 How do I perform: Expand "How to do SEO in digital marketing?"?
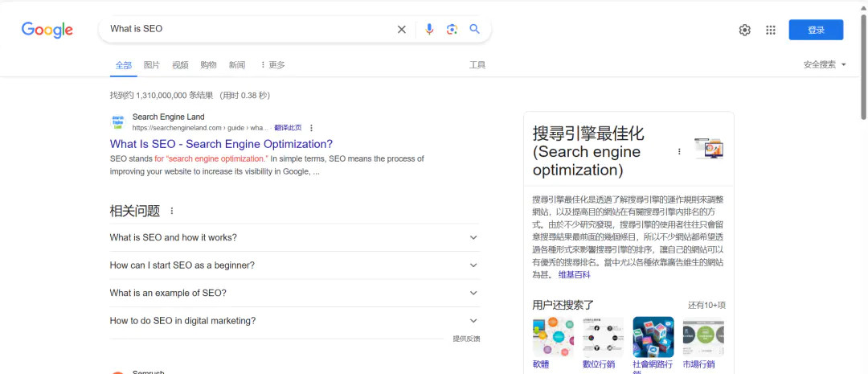pos(294,321)
